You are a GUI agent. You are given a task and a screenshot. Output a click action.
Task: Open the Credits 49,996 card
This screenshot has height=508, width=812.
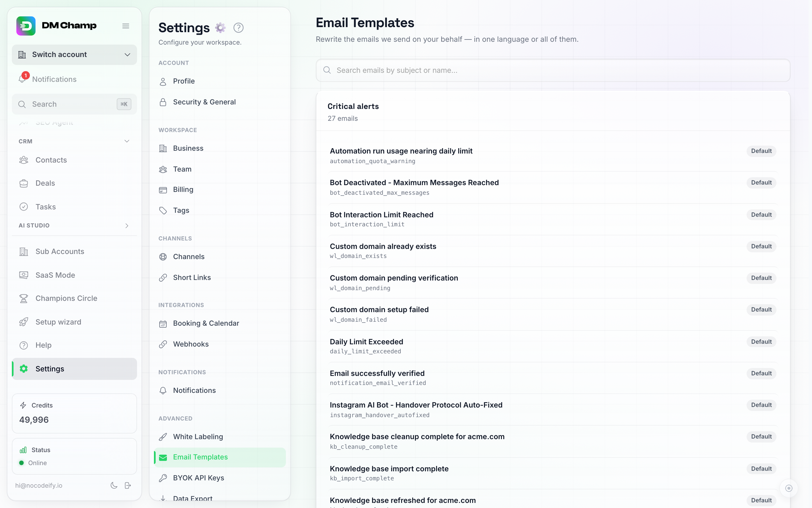[74, 413]
